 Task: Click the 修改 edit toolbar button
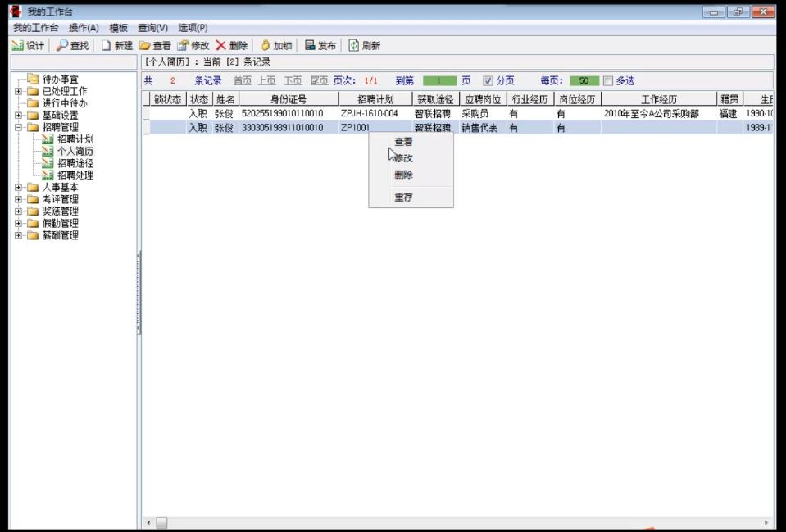pos(193,46)
